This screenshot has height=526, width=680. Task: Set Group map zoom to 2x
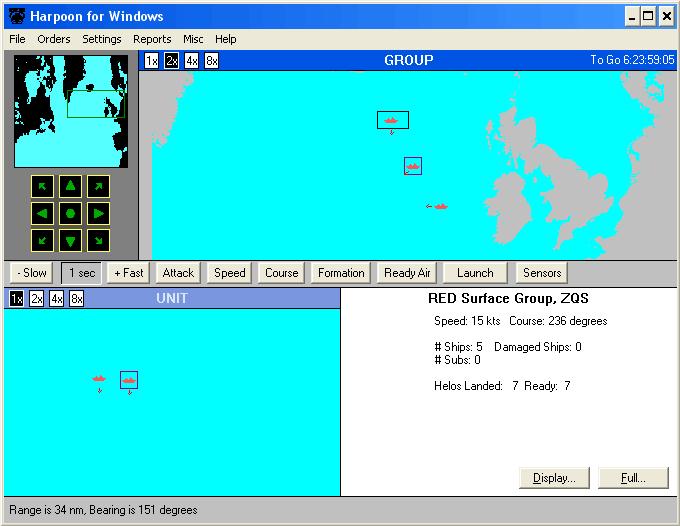171,60
